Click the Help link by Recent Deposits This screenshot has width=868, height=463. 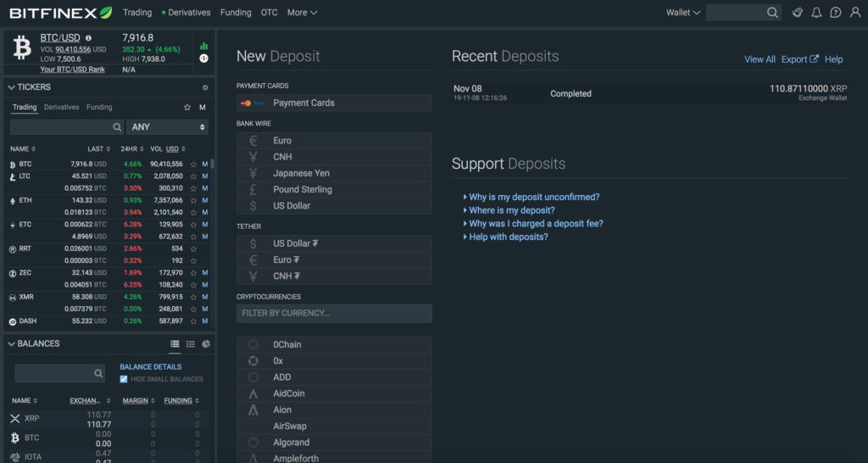[x=834, y=59]
